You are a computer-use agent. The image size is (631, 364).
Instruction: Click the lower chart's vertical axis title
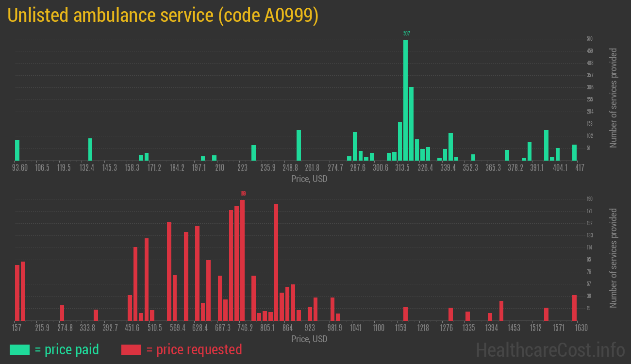[x=614, y=258]
